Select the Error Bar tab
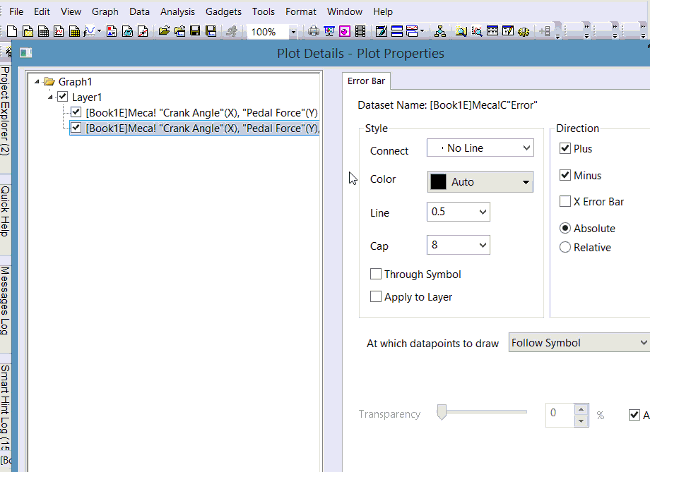Screen dimensions: 684x498 pos(366,81)
